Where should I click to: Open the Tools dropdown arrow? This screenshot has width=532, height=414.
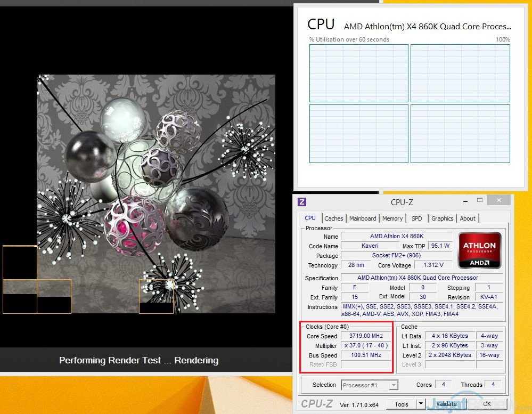click(x=421, y=404)
